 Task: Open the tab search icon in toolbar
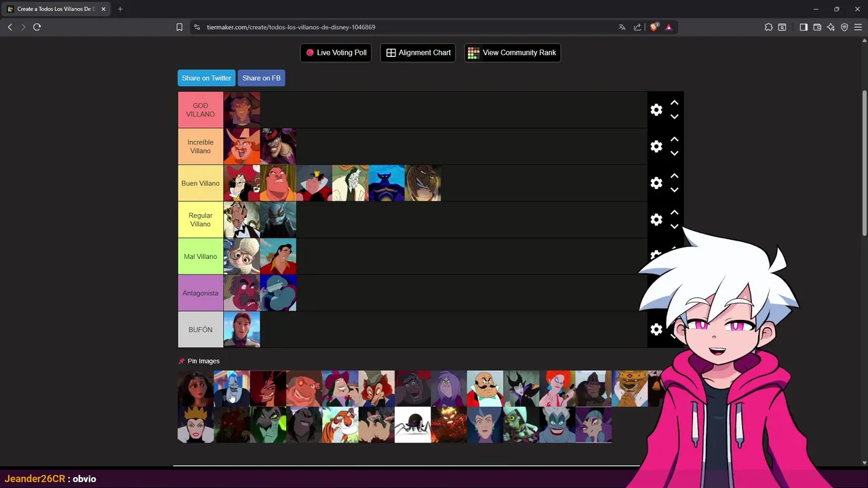pyautogui.click(x=782, y=27)
